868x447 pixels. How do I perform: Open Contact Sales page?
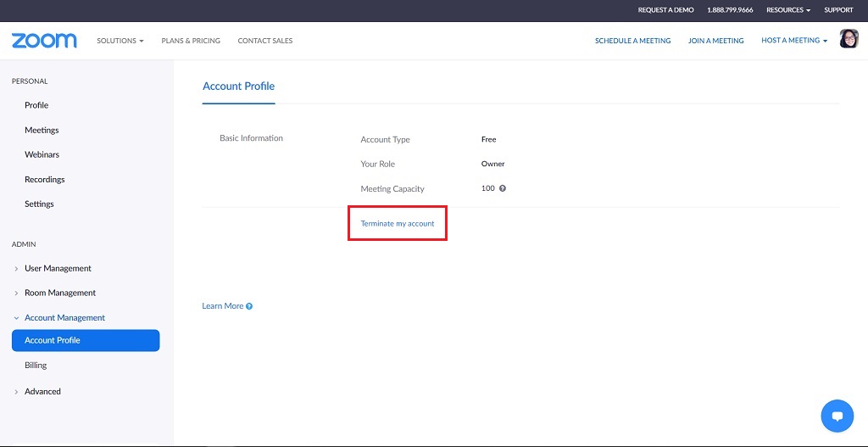pos(265,41)
